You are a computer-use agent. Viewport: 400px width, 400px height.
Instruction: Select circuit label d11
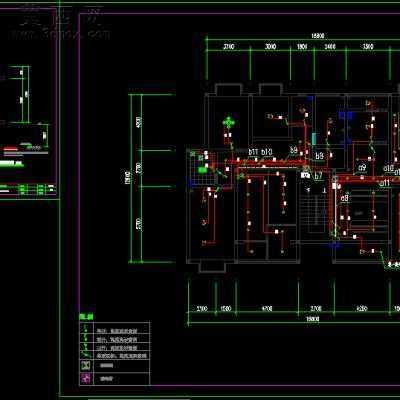pyautogui.click(x=385, y=183)
